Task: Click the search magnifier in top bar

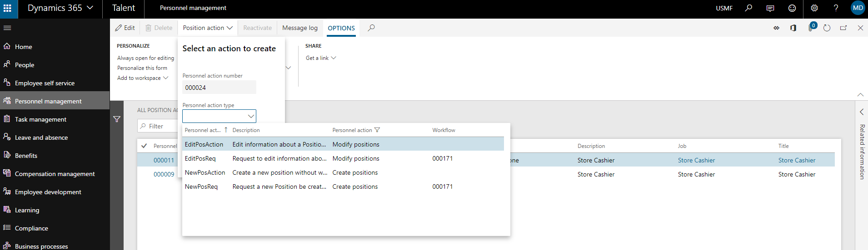Action: [748, 8]
